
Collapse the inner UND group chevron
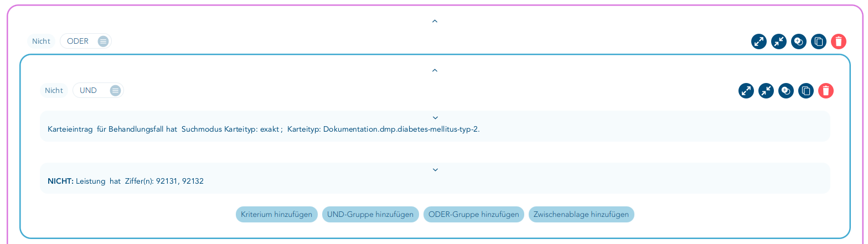435,70
